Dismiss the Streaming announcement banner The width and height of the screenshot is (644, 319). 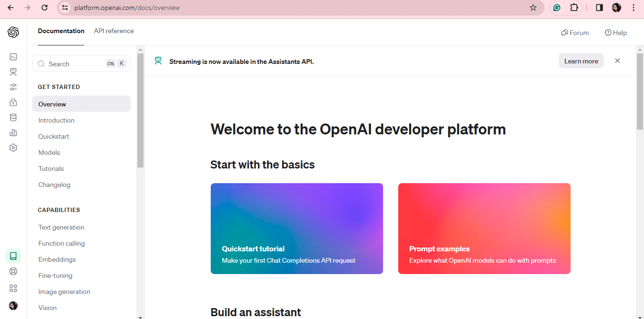click(x=617, y=61)
